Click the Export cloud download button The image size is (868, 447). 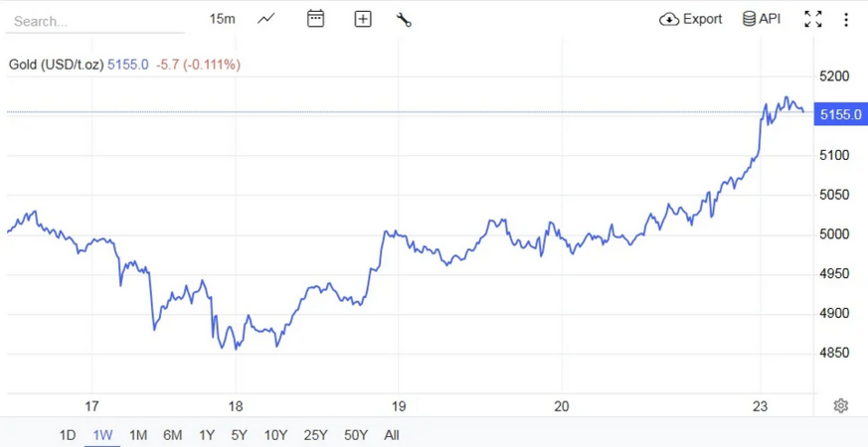point(691,19)
